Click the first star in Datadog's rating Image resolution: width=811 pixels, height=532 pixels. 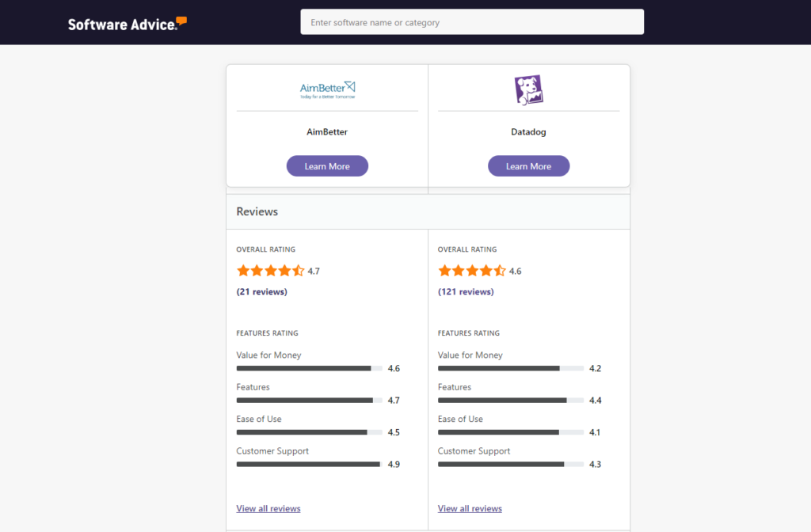[444, 270]
